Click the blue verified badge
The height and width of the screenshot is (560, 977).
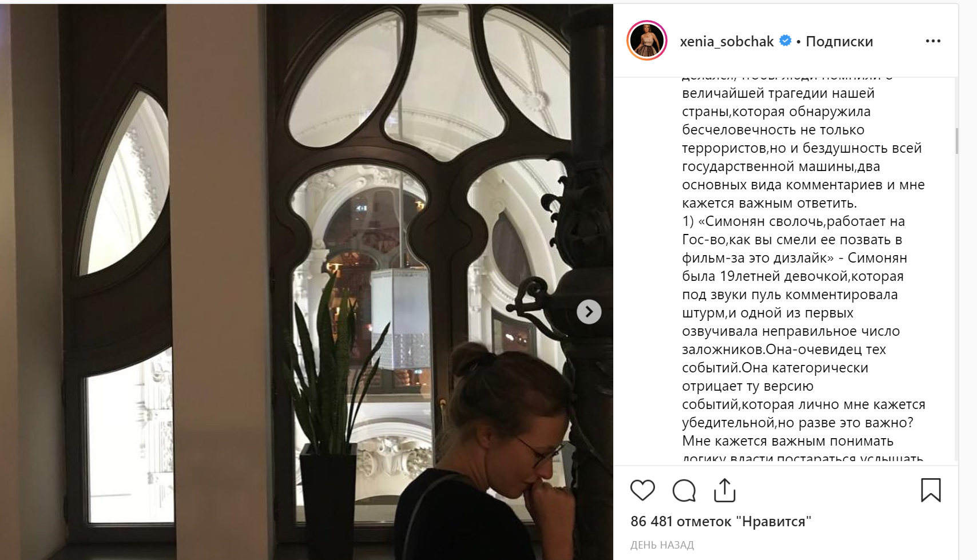click(x=786, y=41)
